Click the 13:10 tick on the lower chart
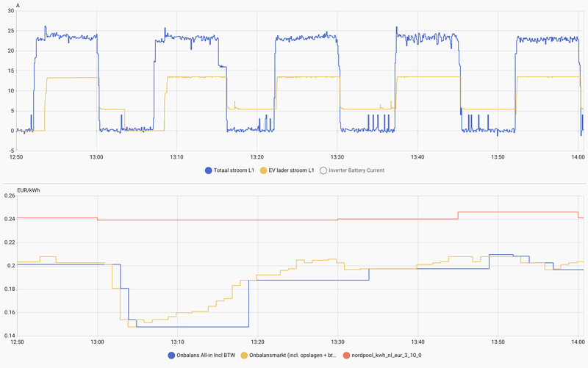The image size is (588, 368). coord(177,342)
